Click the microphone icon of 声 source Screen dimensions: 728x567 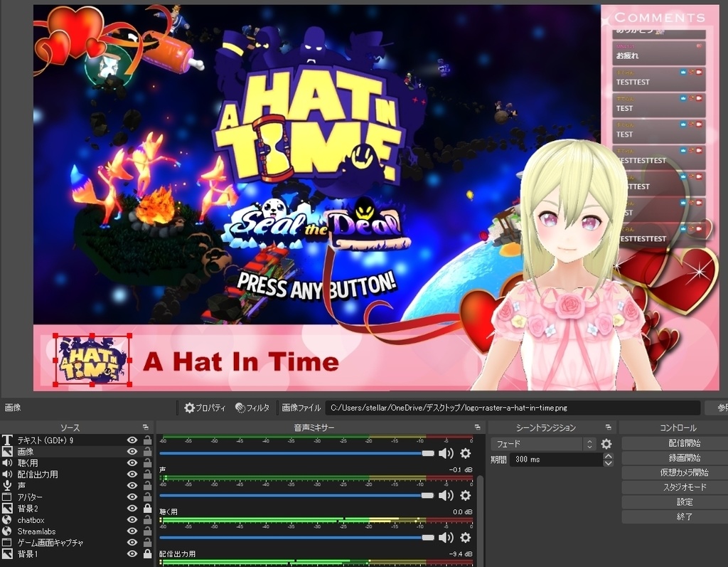point(7,486)
